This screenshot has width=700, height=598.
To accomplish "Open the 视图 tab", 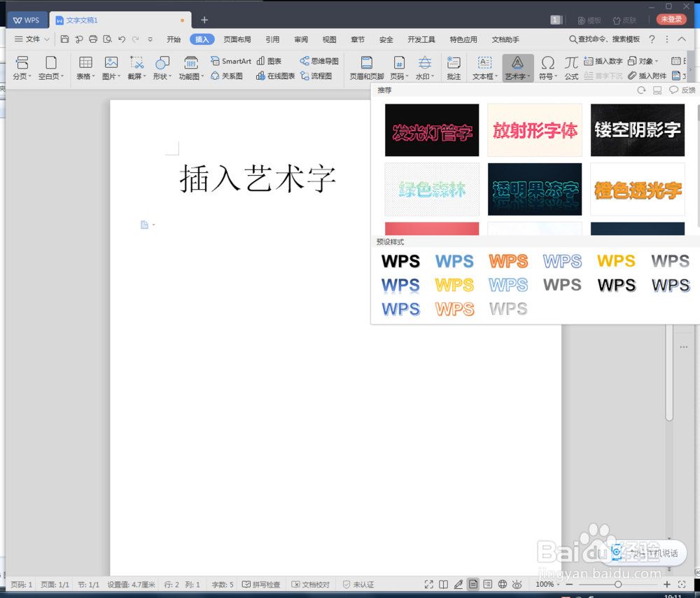I will [329, 39].
